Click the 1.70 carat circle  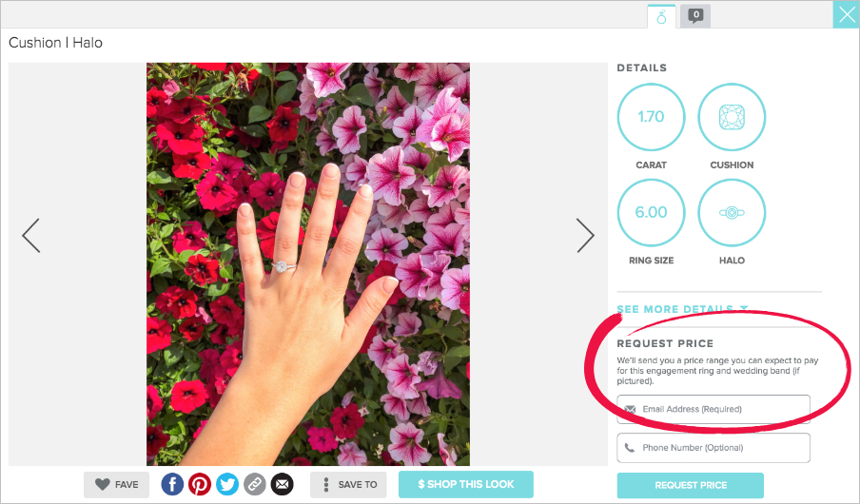(x=651, y=117)
